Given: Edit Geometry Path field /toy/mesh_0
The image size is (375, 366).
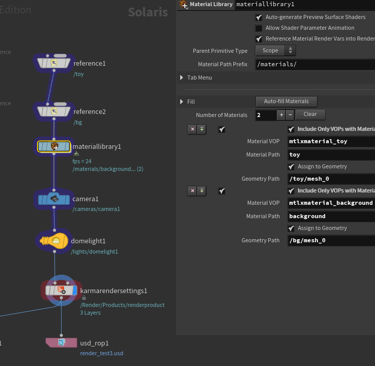Looking at the screenshot, I should click(331, 179).
